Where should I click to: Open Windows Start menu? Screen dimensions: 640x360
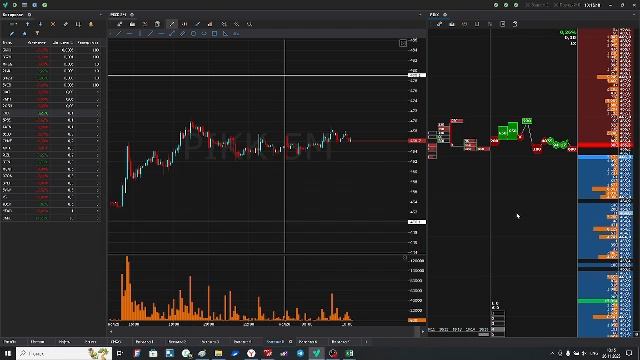(8, 353)
